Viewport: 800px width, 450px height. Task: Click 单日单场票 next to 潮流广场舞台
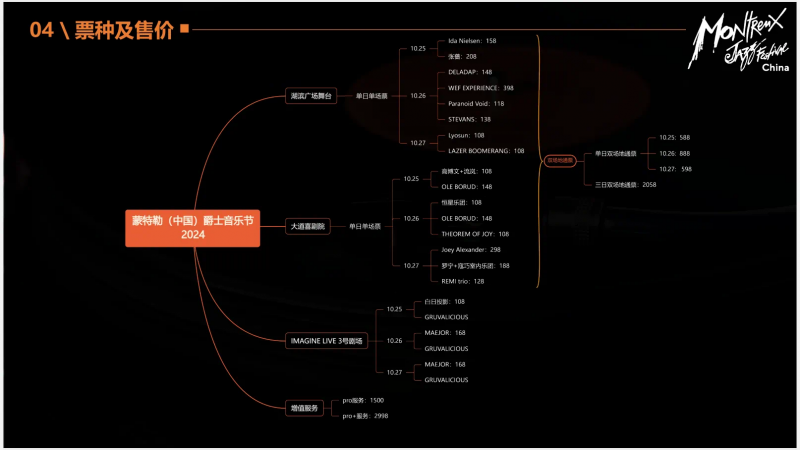(x=371, y=96)
